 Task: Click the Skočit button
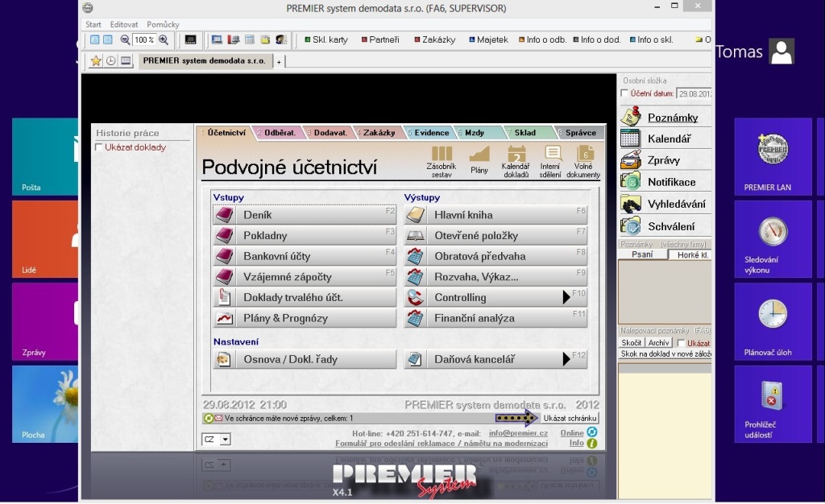(x=632, y=343)
